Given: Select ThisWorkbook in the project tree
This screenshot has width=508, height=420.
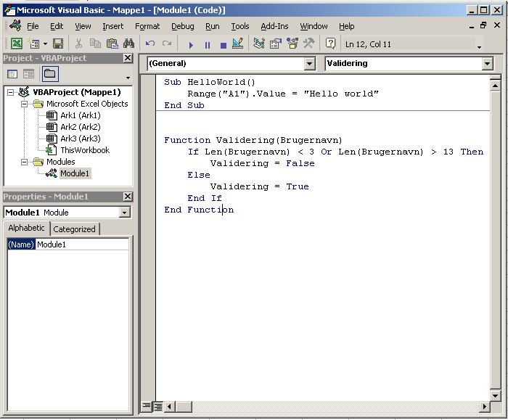Looking at the screenshot, I should [x=84, y=150].
